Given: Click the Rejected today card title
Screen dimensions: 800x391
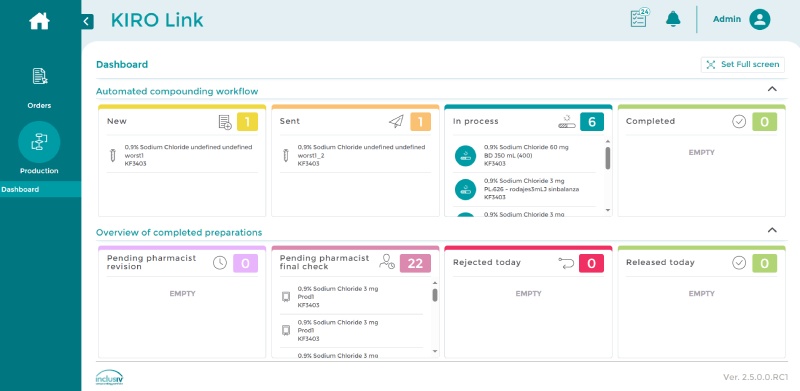Looking at the screenshot, I should click(x=487, y=262).
